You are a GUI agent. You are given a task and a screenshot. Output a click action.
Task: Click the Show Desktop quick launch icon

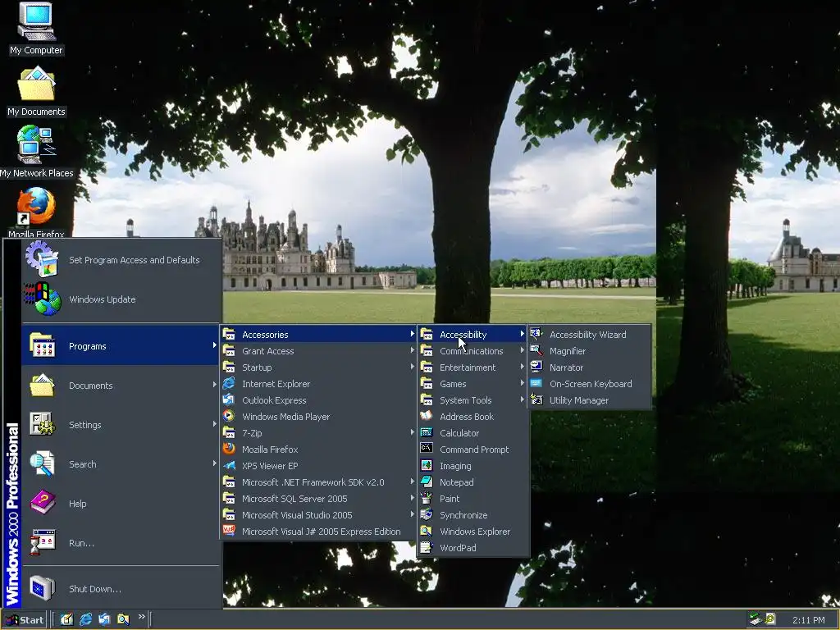(x=66, y=619)
